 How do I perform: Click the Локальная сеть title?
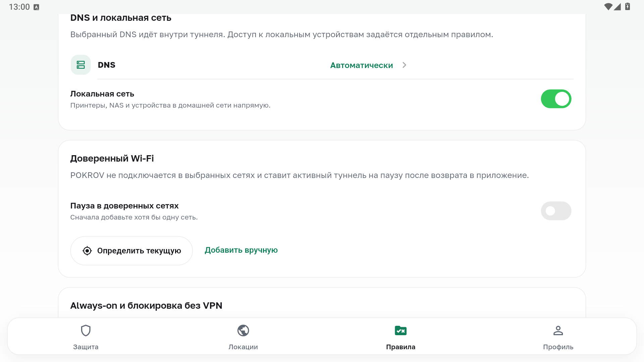coord(102,94)
